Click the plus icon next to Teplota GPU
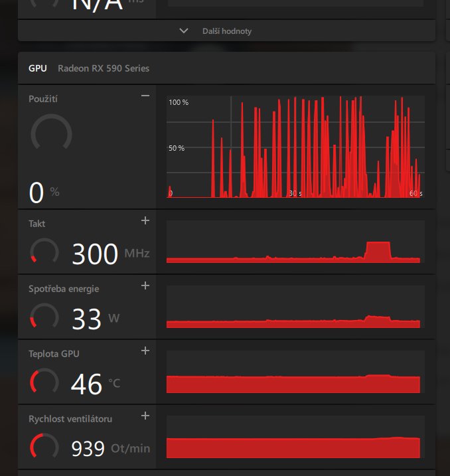450x476 pixels. point(145,351)
